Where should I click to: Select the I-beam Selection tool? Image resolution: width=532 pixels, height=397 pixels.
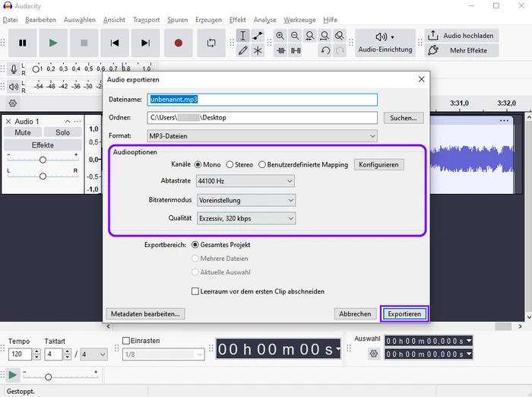click(242, 36)
